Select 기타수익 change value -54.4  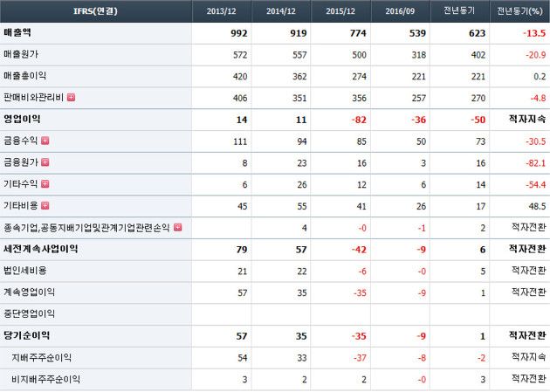pyautogui.click(x=536, y=185)
